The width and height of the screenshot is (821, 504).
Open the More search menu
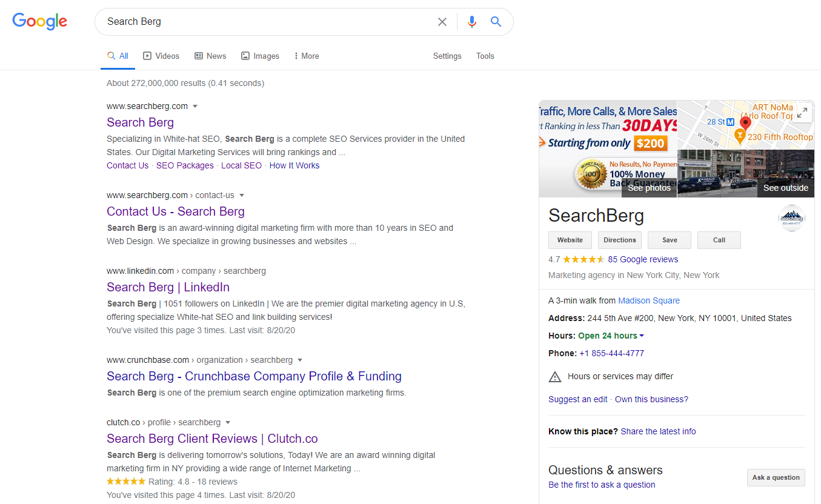click(x=307, y=56)
